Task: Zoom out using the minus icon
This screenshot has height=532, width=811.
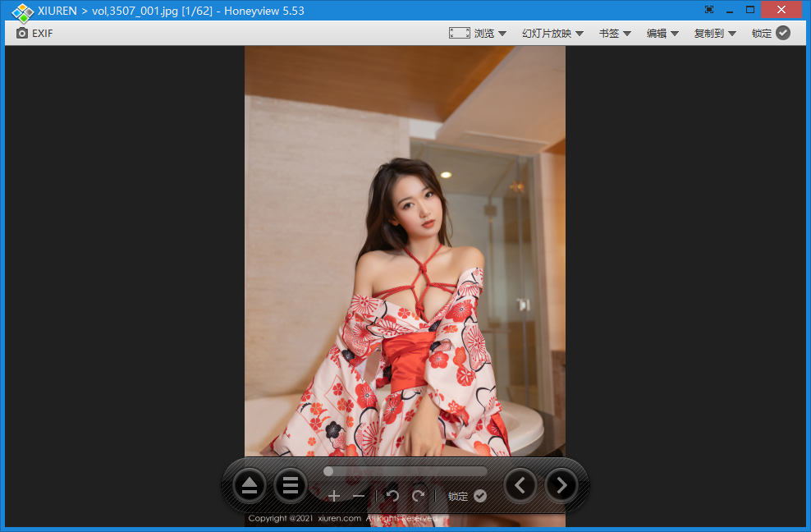Action: click(x=359, y=496)
